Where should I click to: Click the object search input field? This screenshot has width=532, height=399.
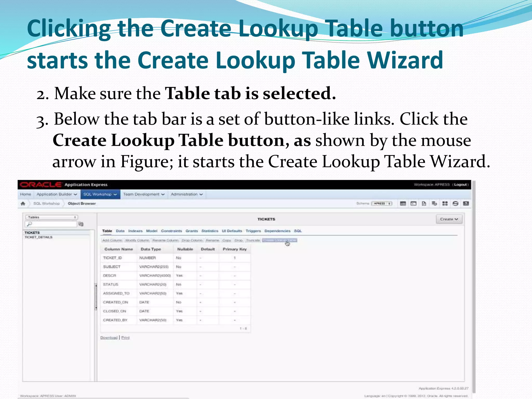coord(53,224)
